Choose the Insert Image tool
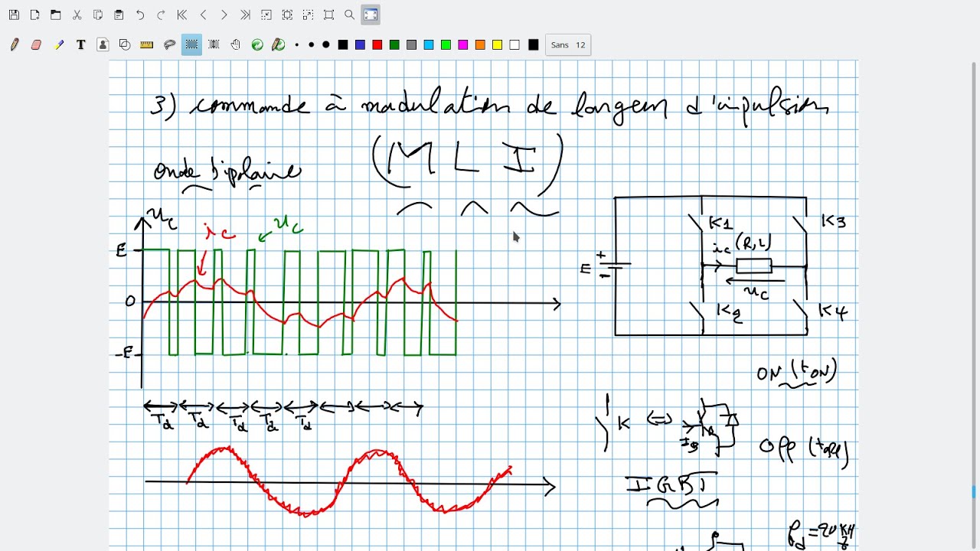 coord(103,45)
